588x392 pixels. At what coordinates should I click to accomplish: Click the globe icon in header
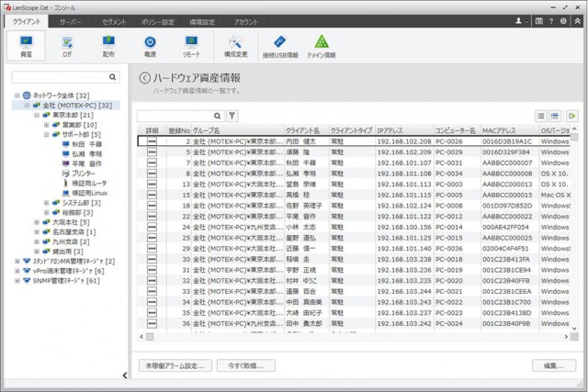tap(563, 21)
